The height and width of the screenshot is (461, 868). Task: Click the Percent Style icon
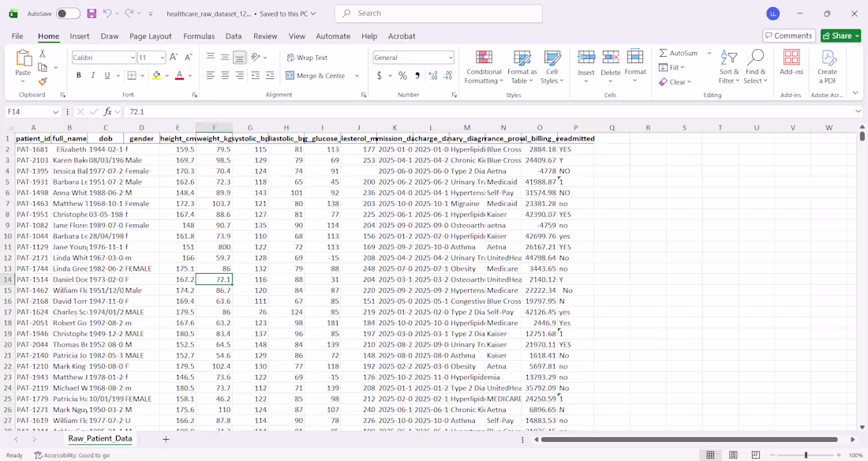pyautogui.click(x=402, y=75)
